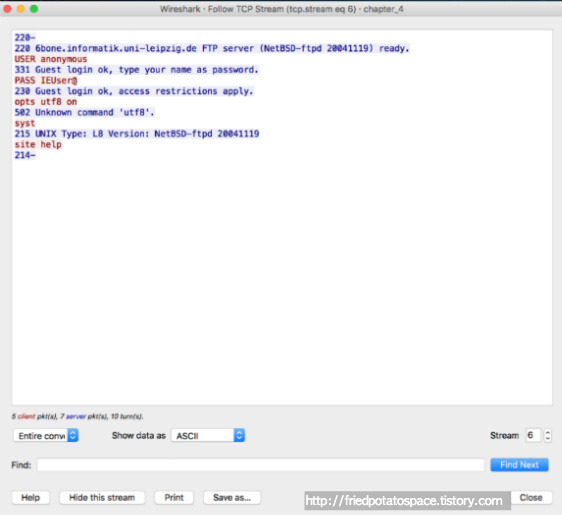Open the Show data as ASCII dropdown

tap(208, 435)
